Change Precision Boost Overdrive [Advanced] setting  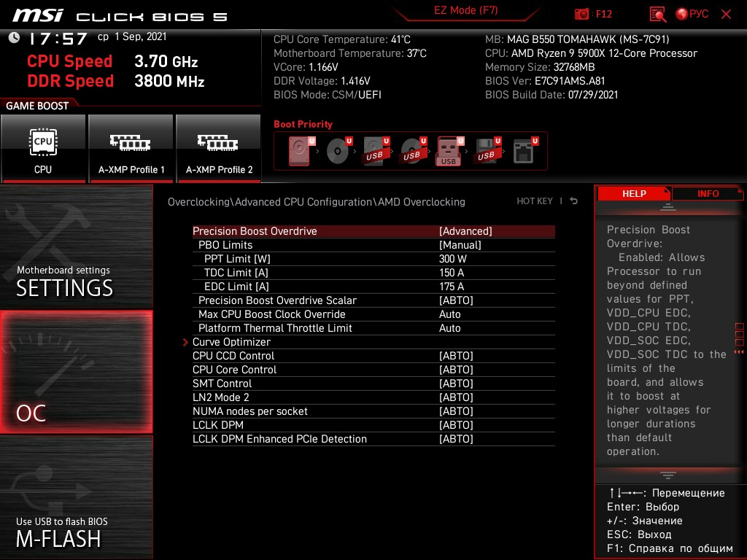[373, 231]
